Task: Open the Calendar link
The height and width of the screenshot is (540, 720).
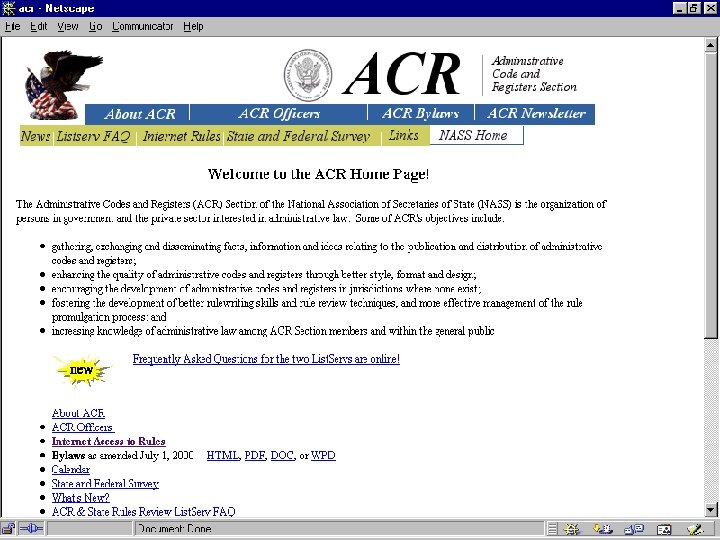Action: [71, 470]
